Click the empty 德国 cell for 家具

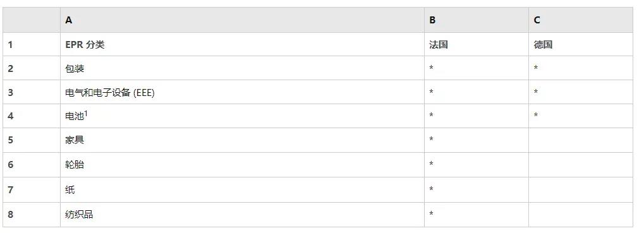click(581, 140)
